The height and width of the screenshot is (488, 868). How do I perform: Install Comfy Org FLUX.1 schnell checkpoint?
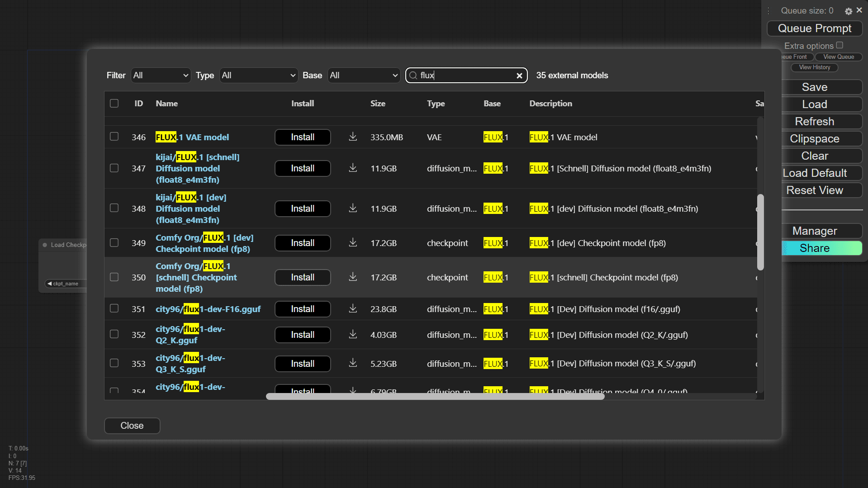[303, 277]
